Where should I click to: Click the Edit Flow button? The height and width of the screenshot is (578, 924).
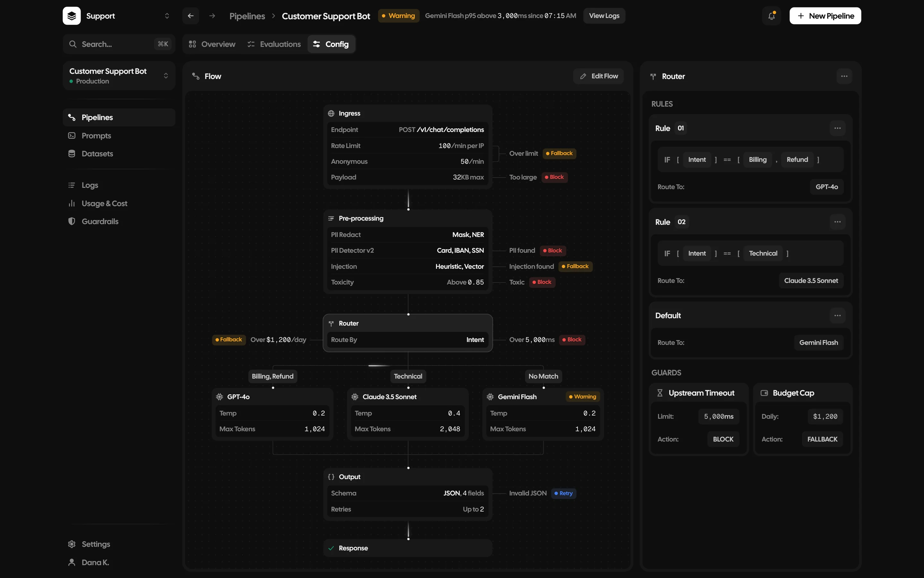(598, 76)
